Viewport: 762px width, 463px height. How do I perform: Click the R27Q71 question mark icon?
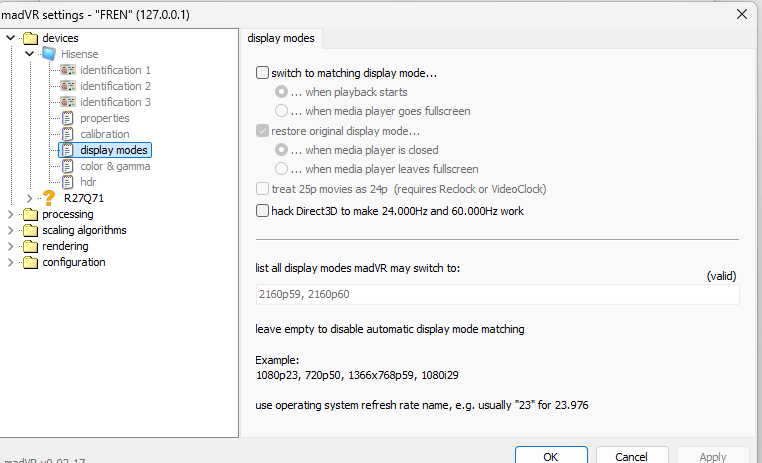(x=49, y=198)
